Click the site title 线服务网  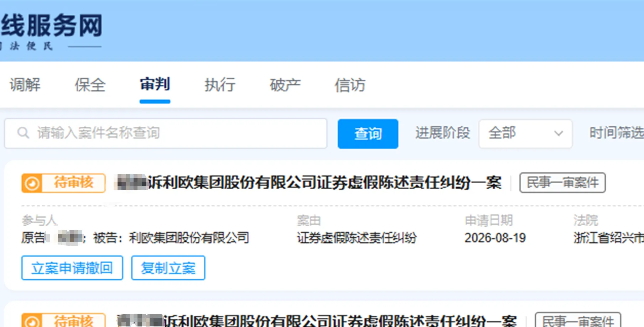click(x=51, y=25)
